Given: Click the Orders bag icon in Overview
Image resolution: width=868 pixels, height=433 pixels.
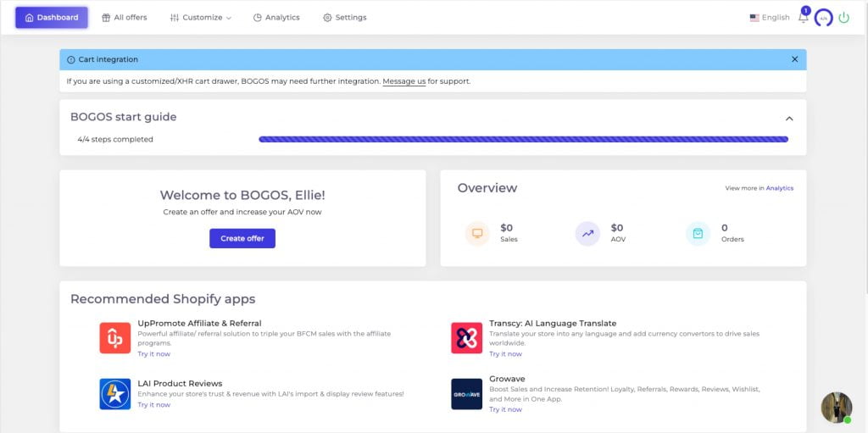Looking at the screenshot, I should (x=698, y=233).
